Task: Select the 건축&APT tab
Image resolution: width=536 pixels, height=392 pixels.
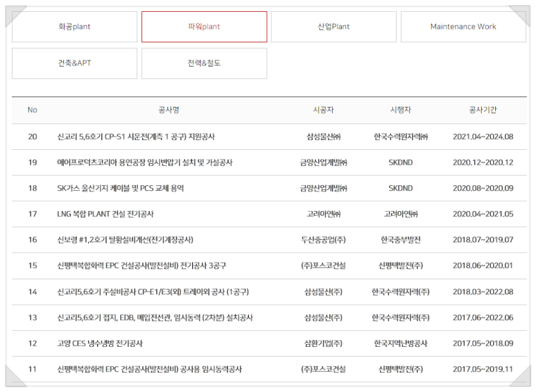Action: 74,63
